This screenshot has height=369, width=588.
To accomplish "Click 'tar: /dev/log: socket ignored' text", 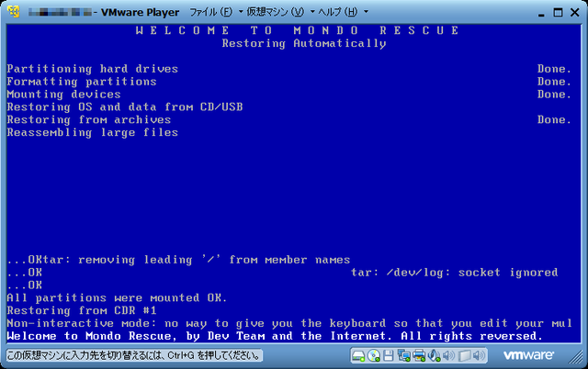I will [455, 273].
